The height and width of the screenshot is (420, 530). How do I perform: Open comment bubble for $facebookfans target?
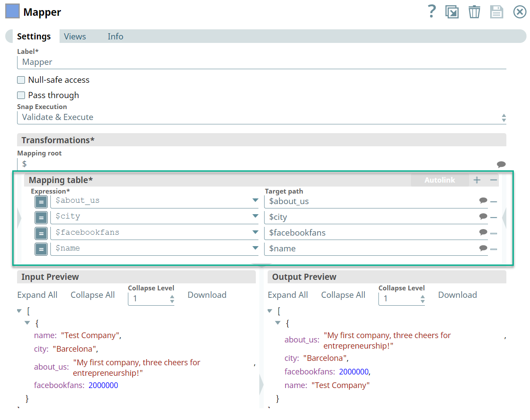pyautogui.click(x=483, y=232)
